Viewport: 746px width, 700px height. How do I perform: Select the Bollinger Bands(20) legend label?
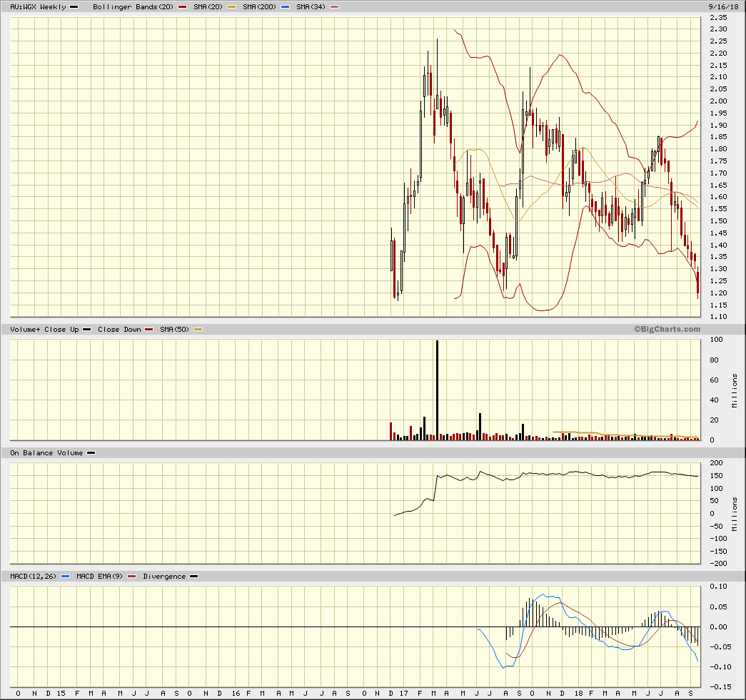[x=133, y=7]
